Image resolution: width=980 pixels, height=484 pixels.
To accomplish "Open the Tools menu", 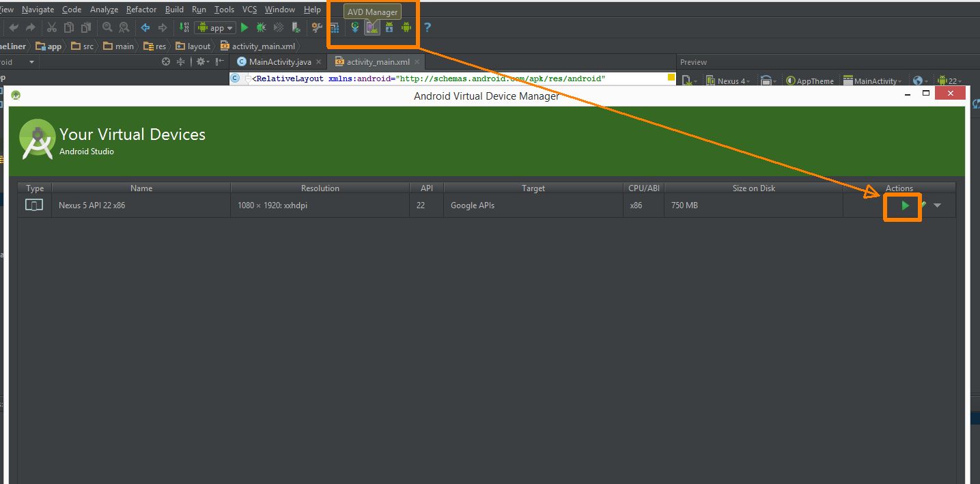I will 224,10.
